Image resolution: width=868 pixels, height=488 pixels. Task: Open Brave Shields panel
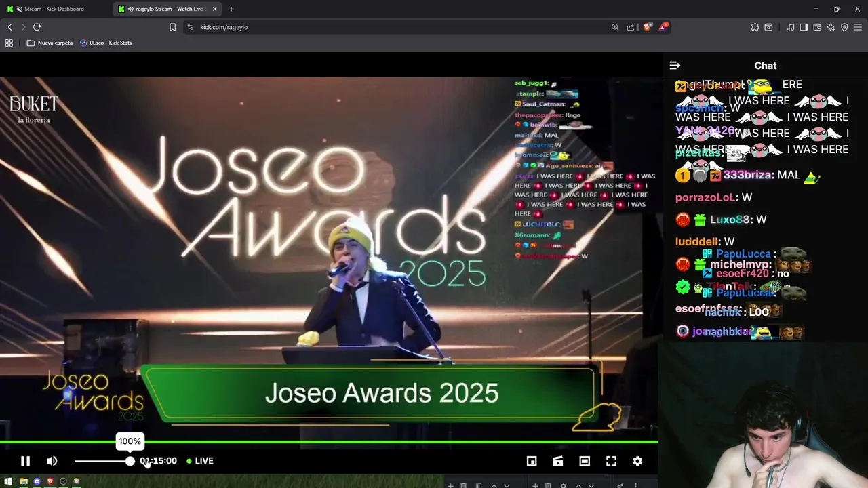tap(648, 27)
